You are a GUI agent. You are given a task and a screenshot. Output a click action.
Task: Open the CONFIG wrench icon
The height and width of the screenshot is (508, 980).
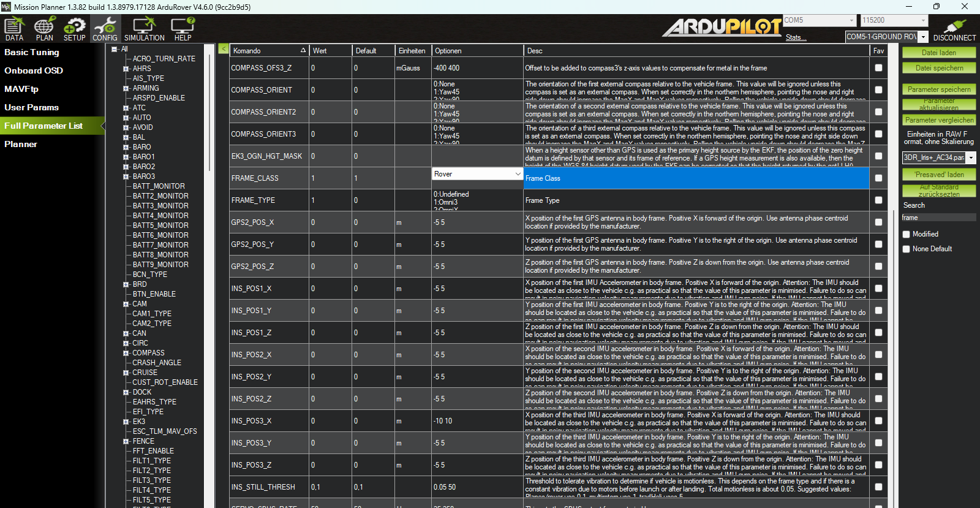(105, 29)
